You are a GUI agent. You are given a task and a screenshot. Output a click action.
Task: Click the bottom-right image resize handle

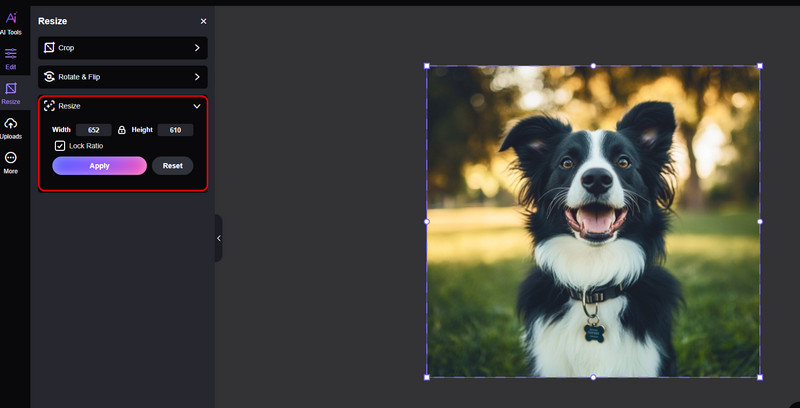[760, 377]
